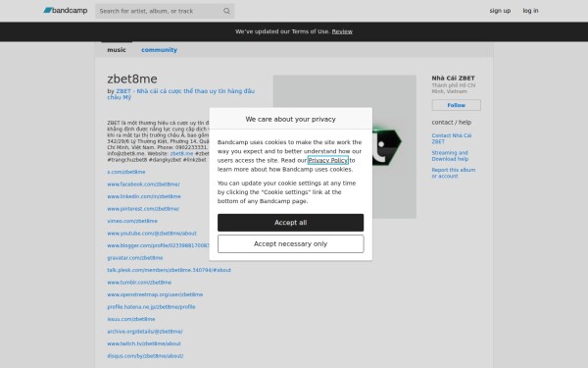Screen dimensions: 588x368
Task: Focus the artist, album, or track search field
Action: click(x=165, y=11)
